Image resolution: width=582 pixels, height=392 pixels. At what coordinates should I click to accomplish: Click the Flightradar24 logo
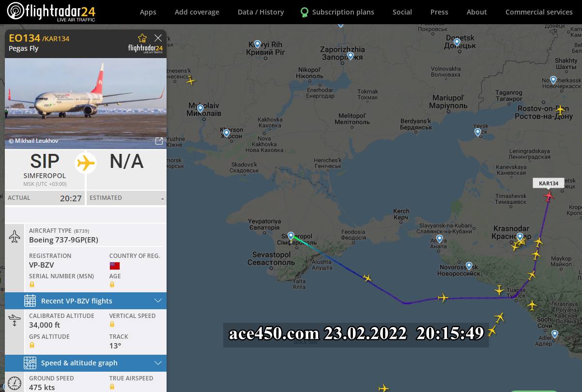click(x=51, y=12)
